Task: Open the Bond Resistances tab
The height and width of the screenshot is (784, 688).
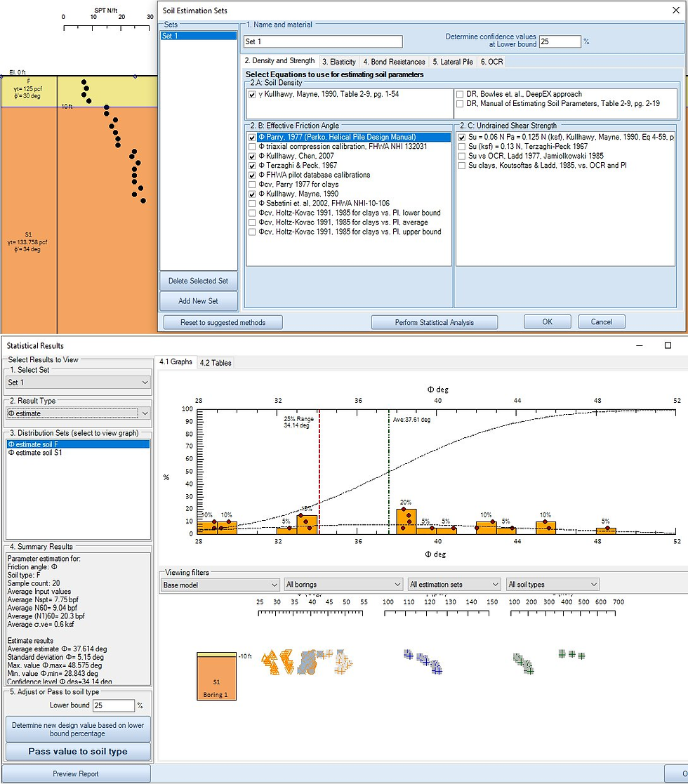Action: (392, 61)
